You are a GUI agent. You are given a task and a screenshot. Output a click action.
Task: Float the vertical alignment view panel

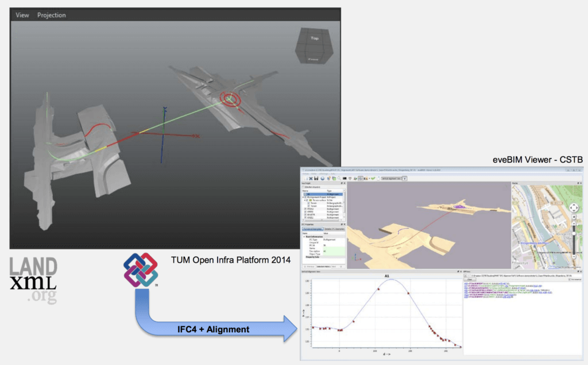pyautogui.click(x=458, y=271)
